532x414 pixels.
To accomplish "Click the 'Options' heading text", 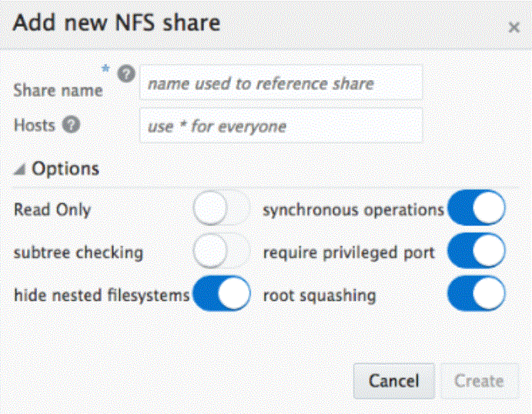I will (65, 169).
